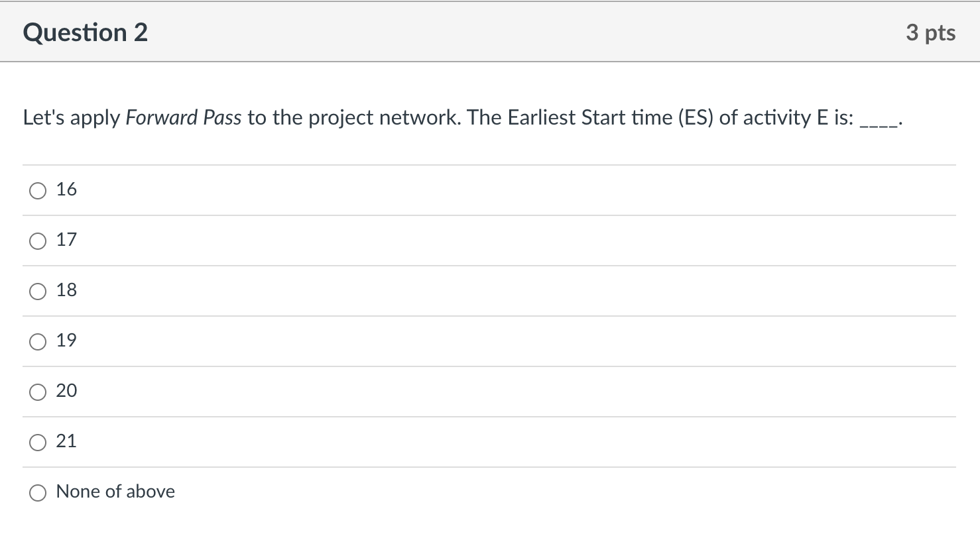Screen dimensions: 980x538
Task: Select the radio button for 17
Action: pos(38,241)
